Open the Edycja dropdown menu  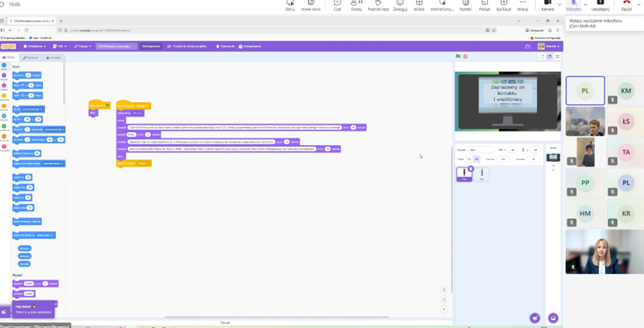coord(83,46)
